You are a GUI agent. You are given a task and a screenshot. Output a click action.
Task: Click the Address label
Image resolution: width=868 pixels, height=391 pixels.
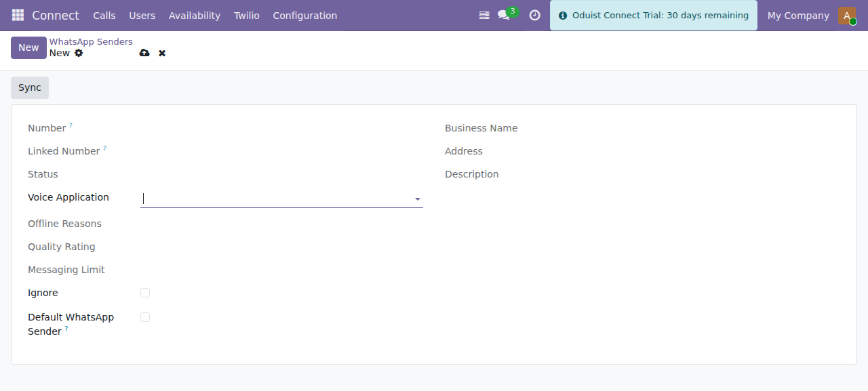tap(464, 151)
